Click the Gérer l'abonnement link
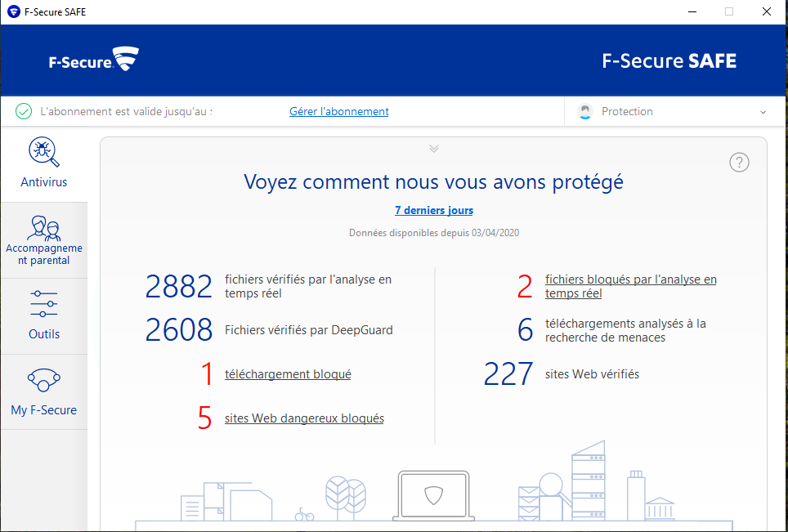The height and width of the screenshot is (532, 788). [x=339, y=111]
